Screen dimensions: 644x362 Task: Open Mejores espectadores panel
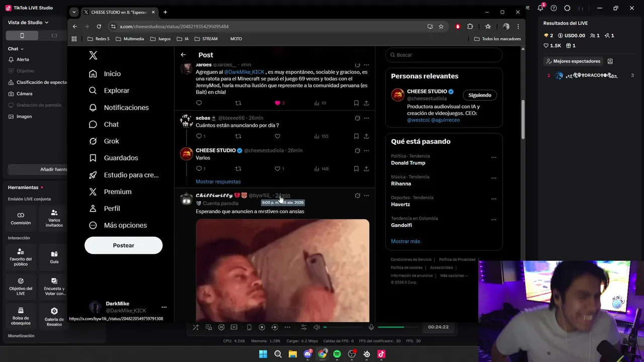[x=574, y=61]
